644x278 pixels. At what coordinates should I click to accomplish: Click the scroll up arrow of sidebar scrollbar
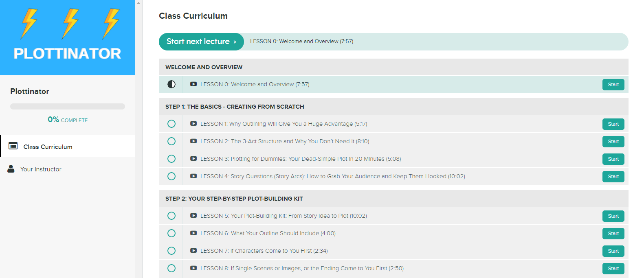(x=138, y=2)
